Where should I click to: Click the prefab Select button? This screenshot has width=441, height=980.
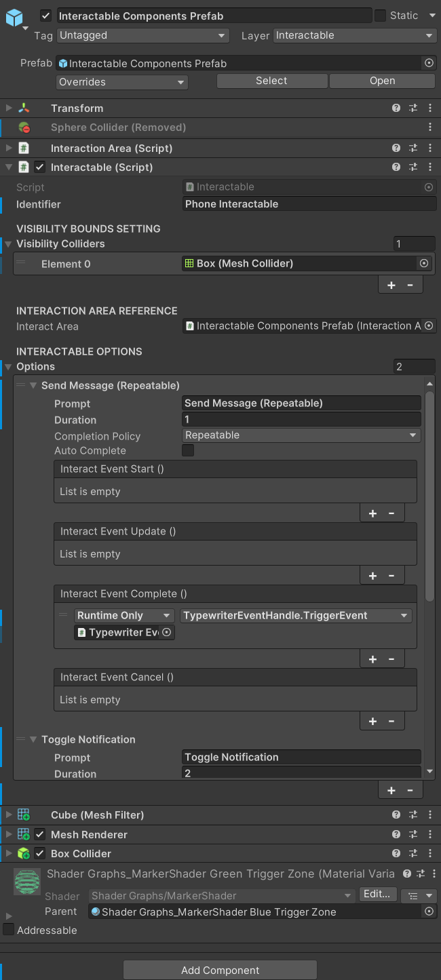(271, 81)
